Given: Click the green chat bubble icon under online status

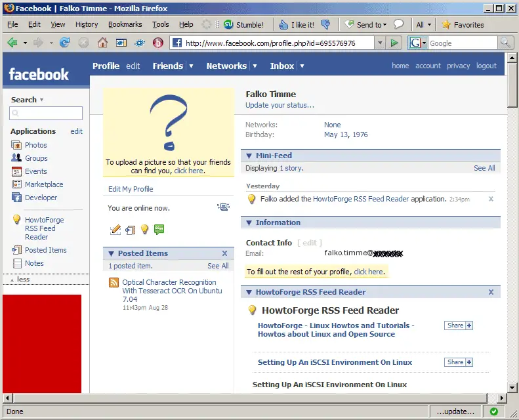Looking at the screenshot, I should (159, 230).
